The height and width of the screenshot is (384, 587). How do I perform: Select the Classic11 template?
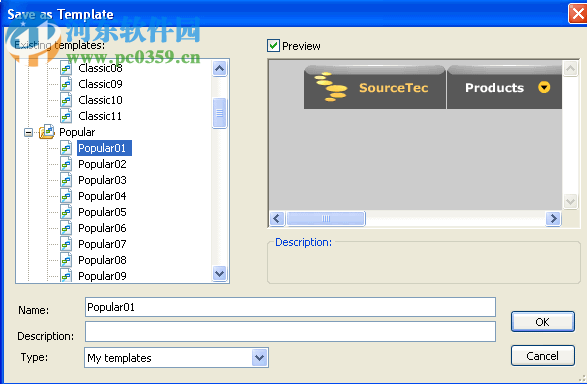100,116
